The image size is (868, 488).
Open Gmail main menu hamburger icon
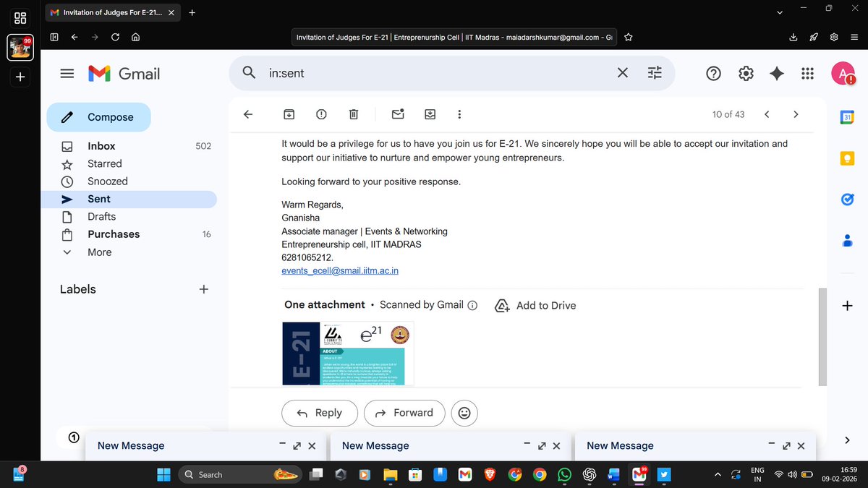(67, 73)
